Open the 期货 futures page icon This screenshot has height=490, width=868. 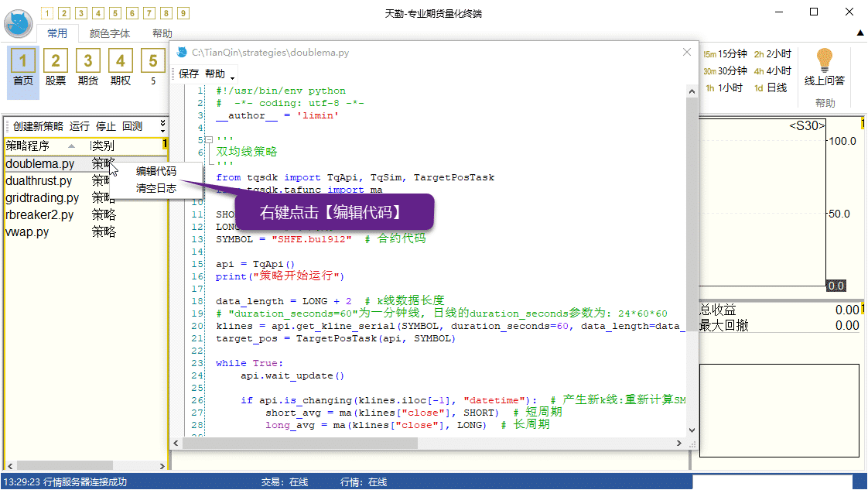tap(87, 67)
